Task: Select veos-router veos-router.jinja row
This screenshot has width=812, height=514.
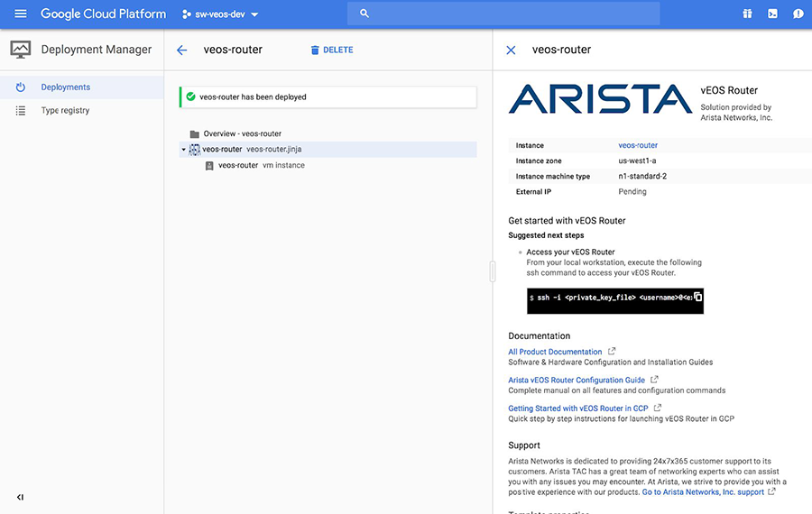Action: [x=328, y=149]
